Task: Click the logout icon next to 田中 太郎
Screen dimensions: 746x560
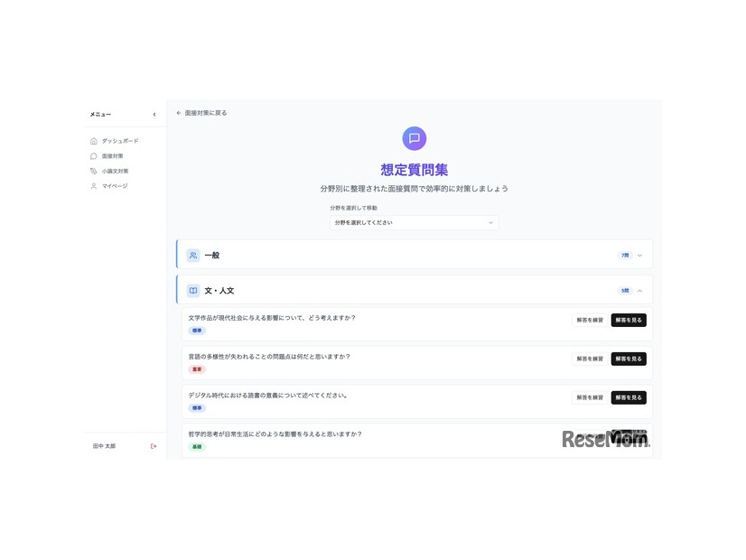Action: pyautogui.click(x=154, y=446)
